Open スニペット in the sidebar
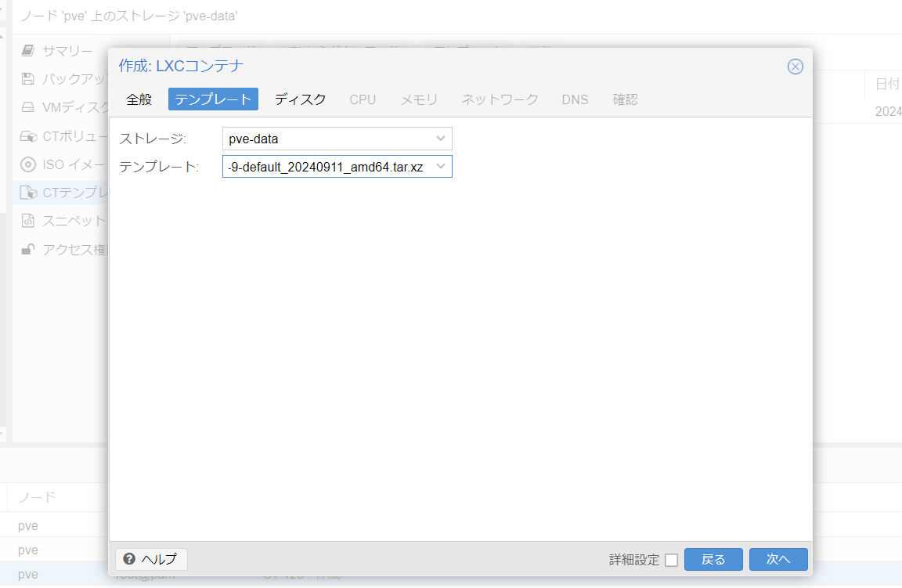This screenshot has width=902, height=588. (60, 221)
